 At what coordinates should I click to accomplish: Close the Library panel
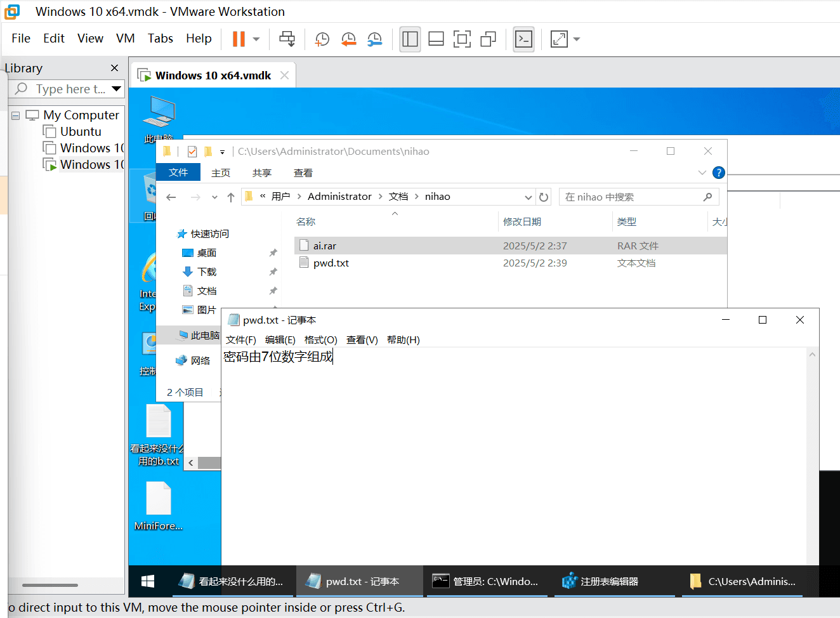pyautogui.click(x=114, y=68)
